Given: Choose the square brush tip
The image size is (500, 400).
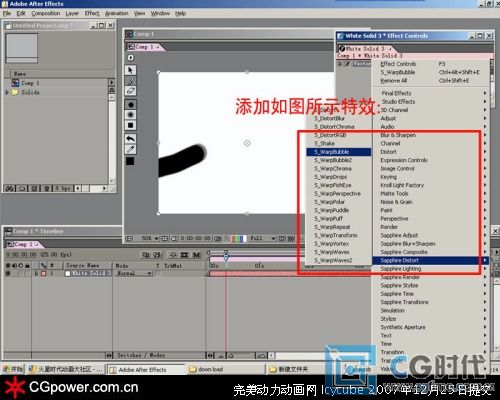Looking at the screenshot, I should click(x=130, y=125).
